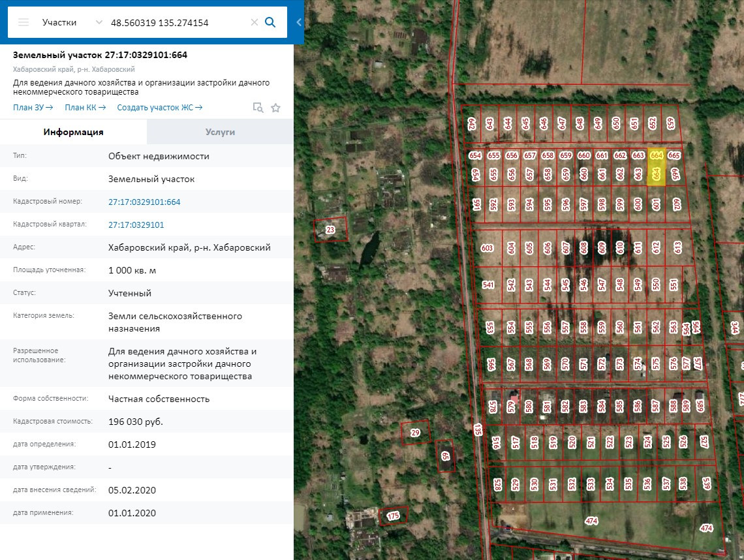
Task: Click the coordinates search input field
Action: coord(176,22)
